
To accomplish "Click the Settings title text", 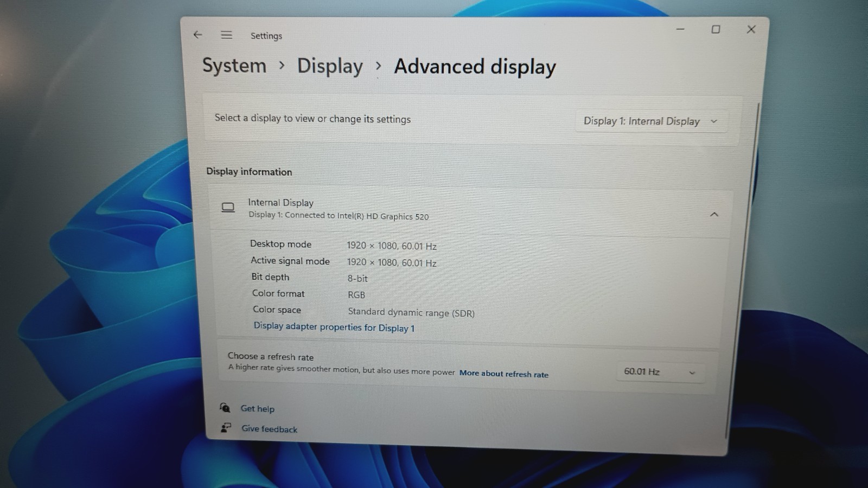I will pos(266,36).
